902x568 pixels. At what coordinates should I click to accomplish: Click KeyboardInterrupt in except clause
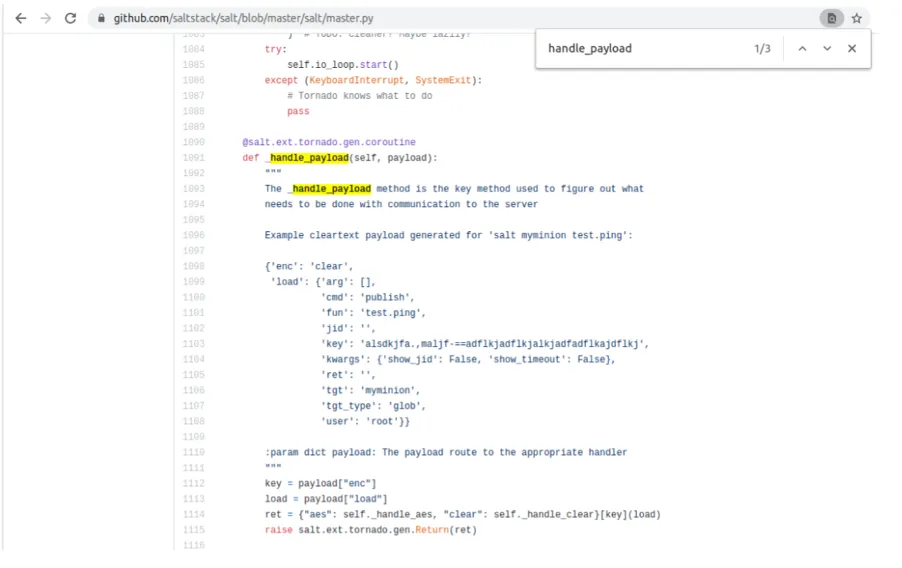pos(357,81)
